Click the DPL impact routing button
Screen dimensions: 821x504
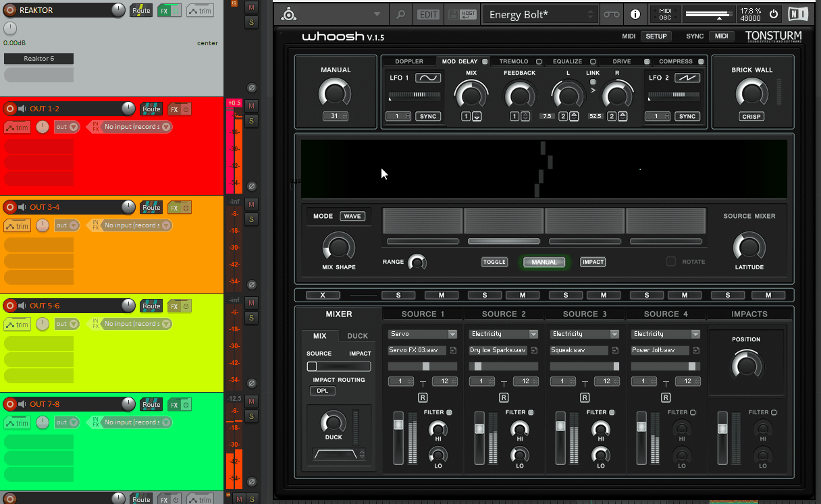[322, 391]
